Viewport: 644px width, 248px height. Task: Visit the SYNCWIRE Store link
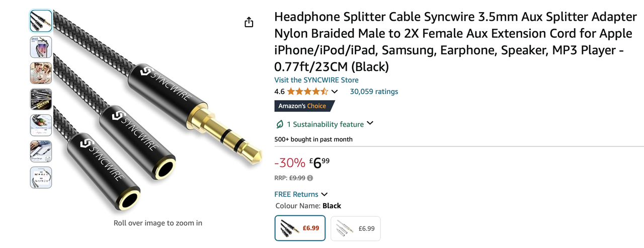tap(316, 80)
